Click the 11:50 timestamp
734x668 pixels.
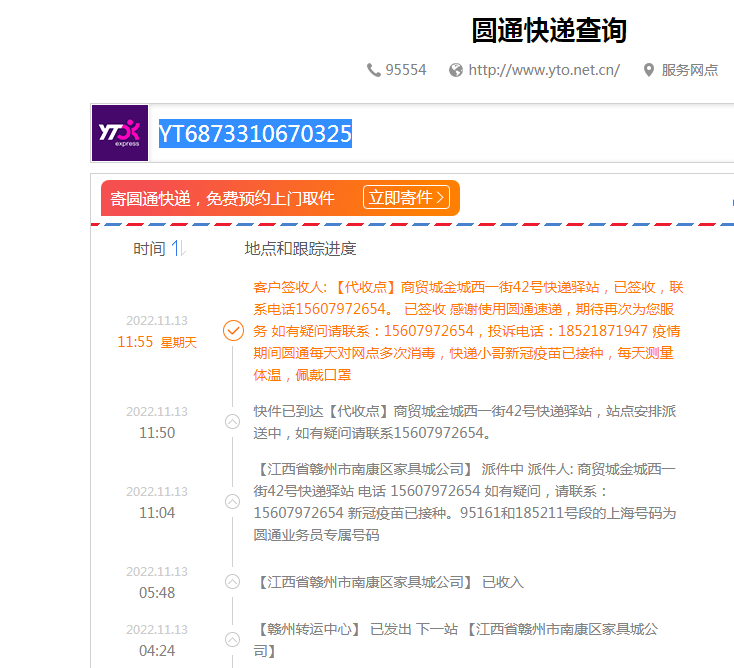(157, 433)
